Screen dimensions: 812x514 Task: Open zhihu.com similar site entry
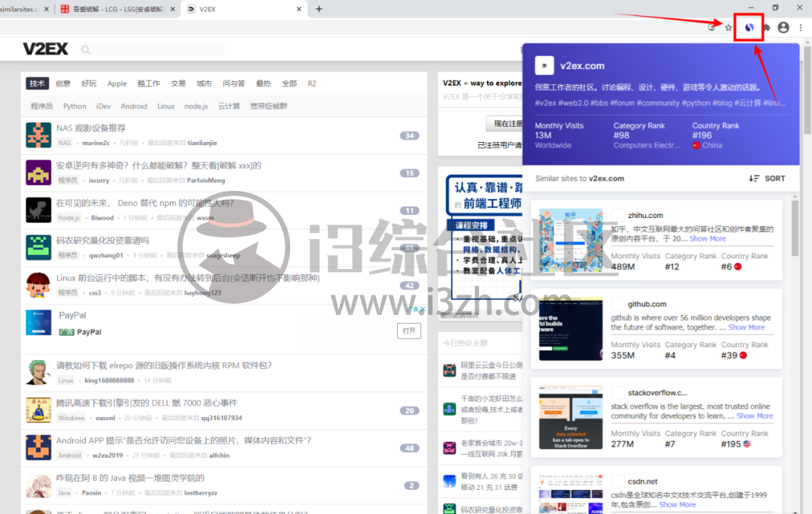pyautogui.click(x=645, y=216)
